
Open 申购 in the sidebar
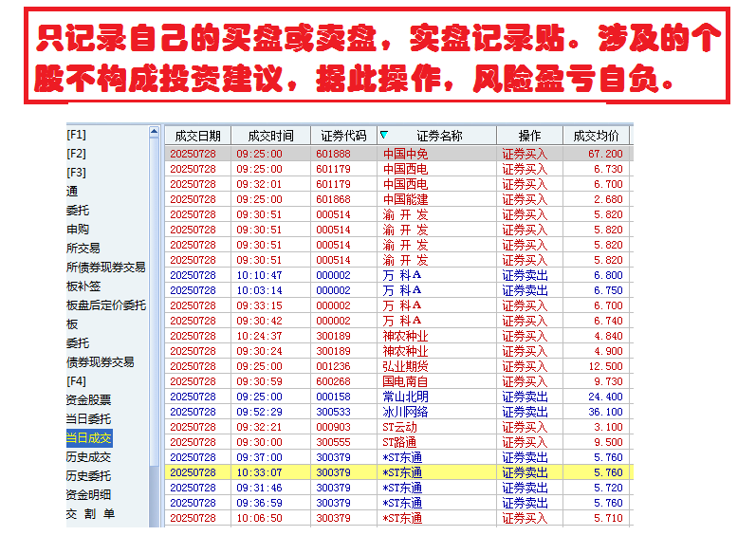pos(78,230)
